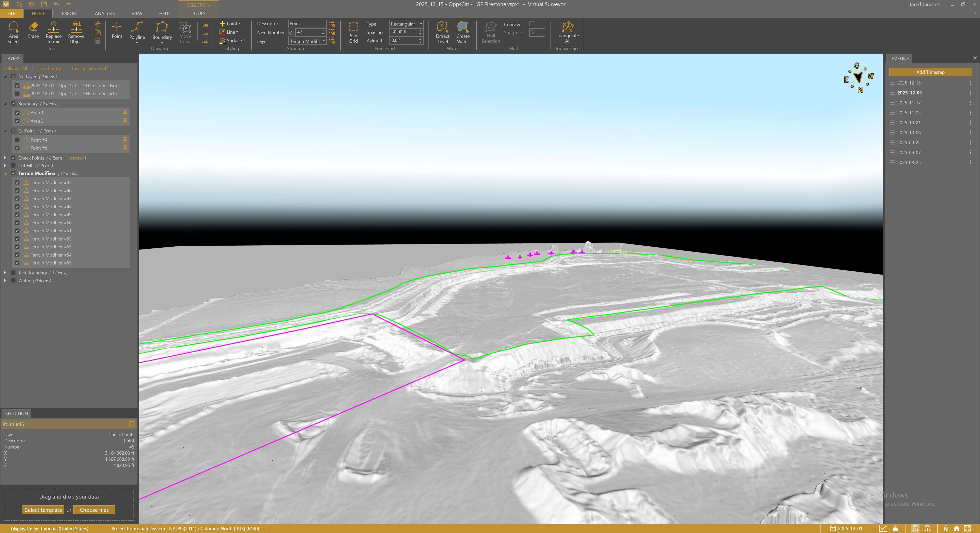Select the Boundary drawing tool

click(162, 32)
